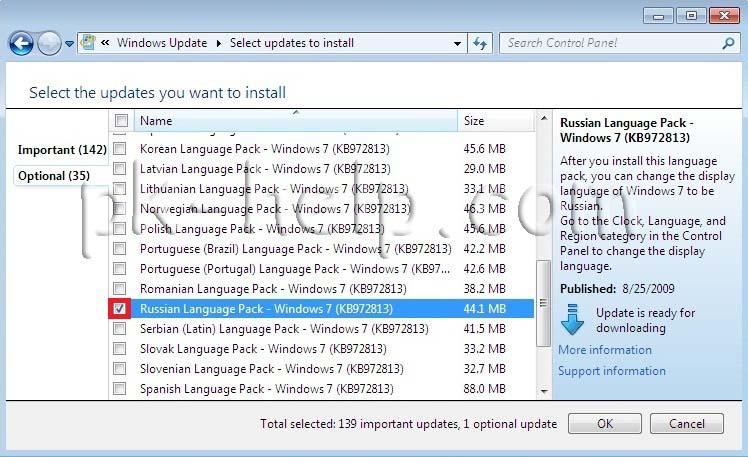Click the 88.0 MB size cell

click(484, 389)
